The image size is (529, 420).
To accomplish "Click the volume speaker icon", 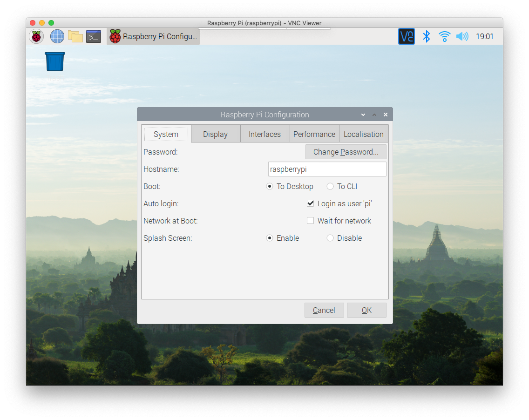I will click(462, 36).
